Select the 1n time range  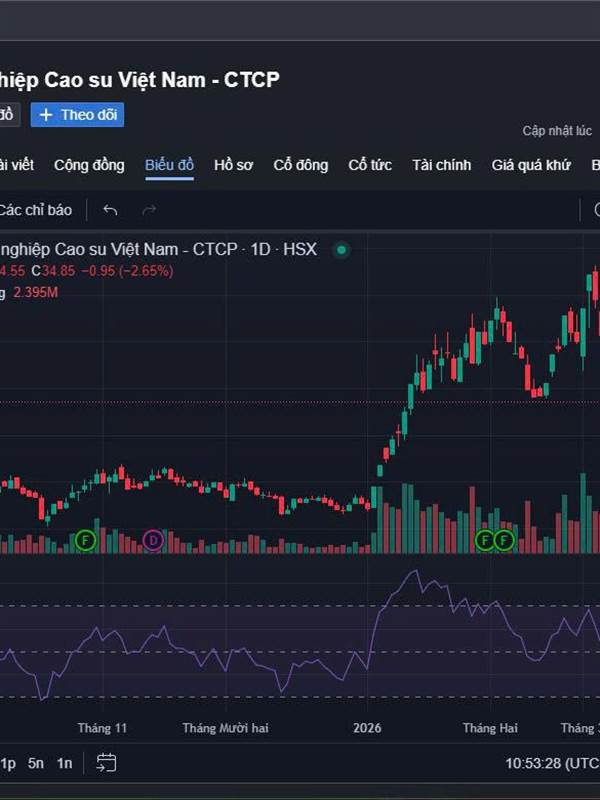[65, 763]
